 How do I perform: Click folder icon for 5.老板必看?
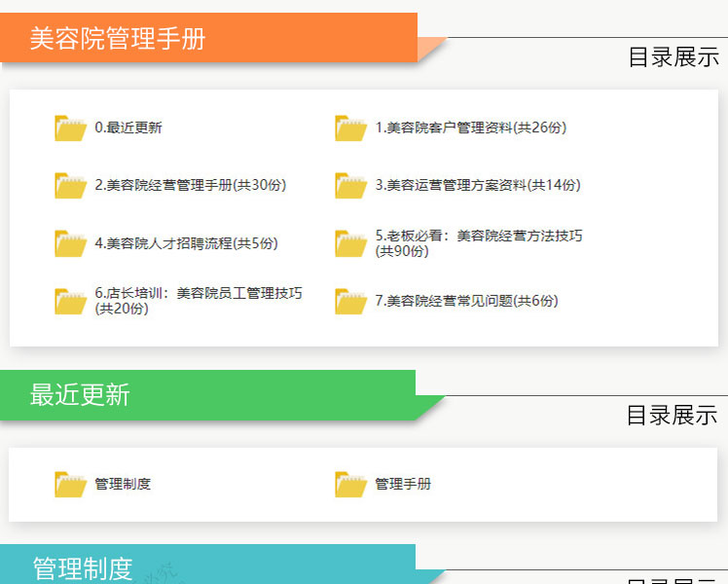(x=350, y=243)
